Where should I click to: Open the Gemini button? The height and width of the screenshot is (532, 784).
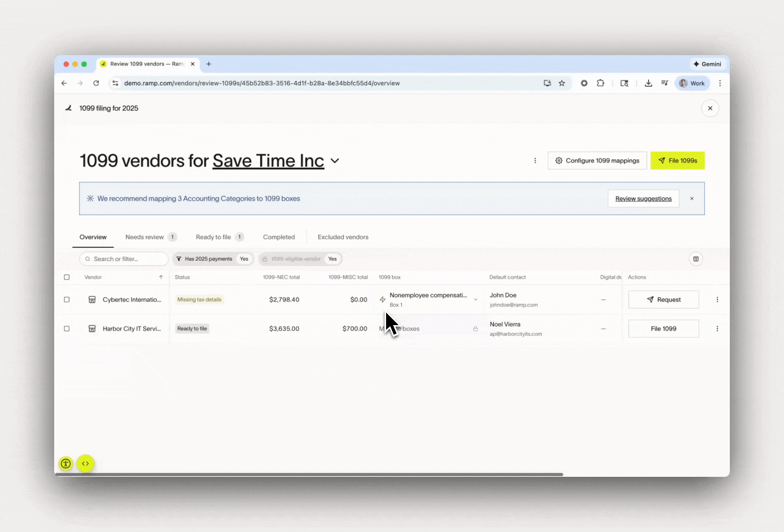click(707, 64)
